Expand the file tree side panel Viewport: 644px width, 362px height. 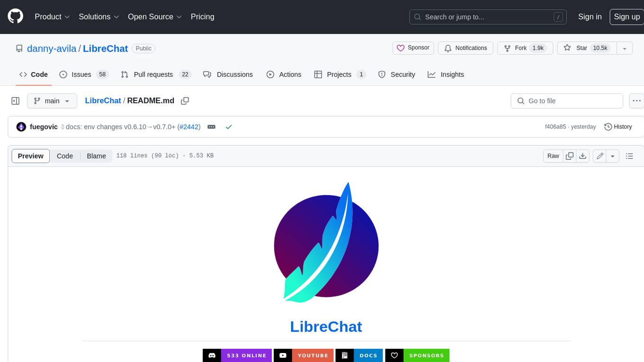coord(15,101)
